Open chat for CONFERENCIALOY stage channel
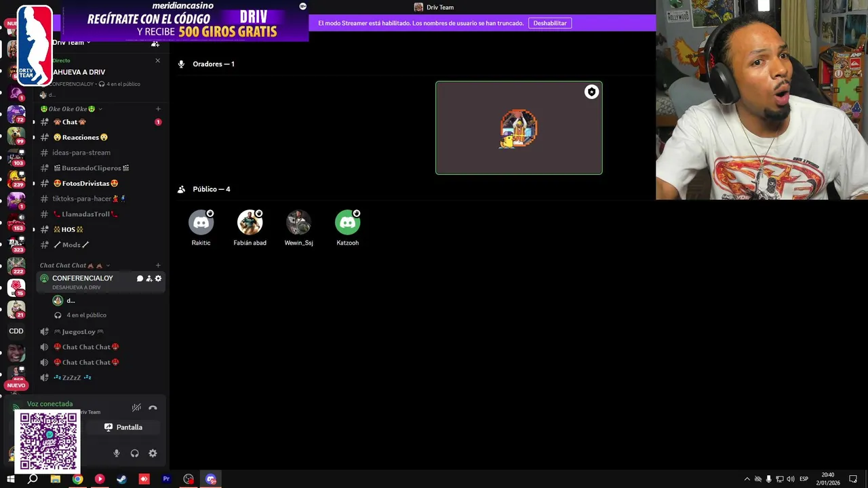868x488 pixels. point(140,279)
